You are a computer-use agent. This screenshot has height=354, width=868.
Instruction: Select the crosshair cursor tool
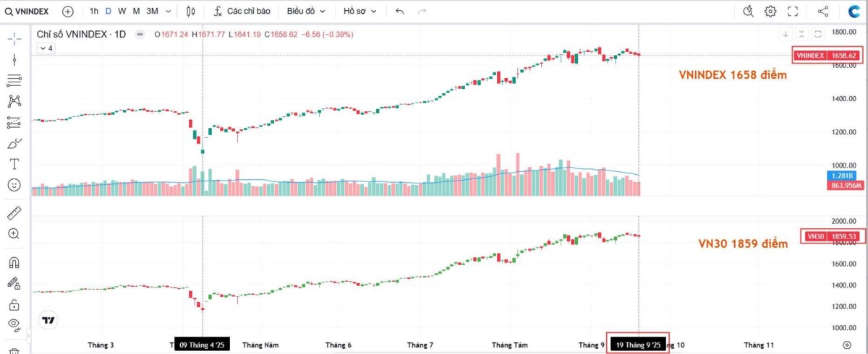click(14, 38)
